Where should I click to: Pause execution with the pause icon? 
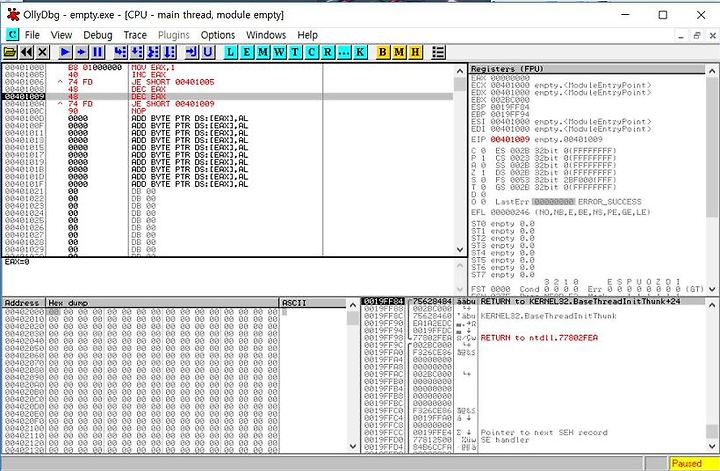tap(97, 52)
